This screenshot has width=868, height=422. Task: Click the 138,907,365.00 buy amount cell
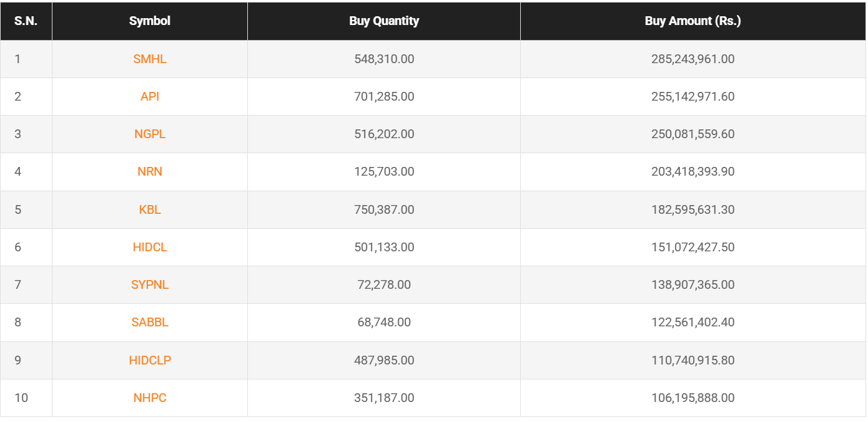point(693,285)
